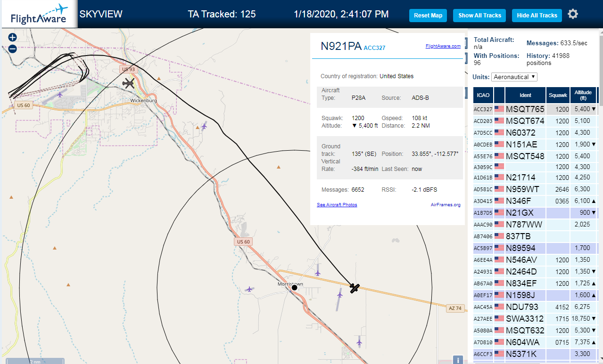The image size is (603, 364).
Task: Click the History 41988 positions stat
Action: [x=548, y=59]
